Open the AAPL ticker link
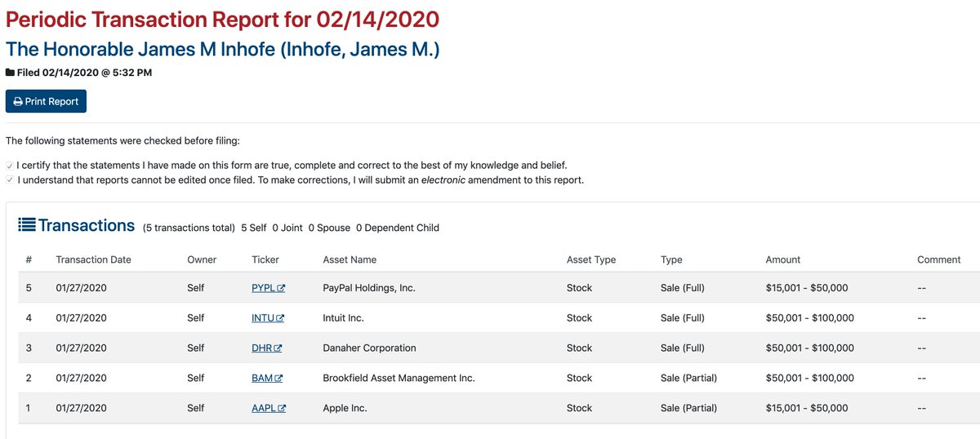 269,408
